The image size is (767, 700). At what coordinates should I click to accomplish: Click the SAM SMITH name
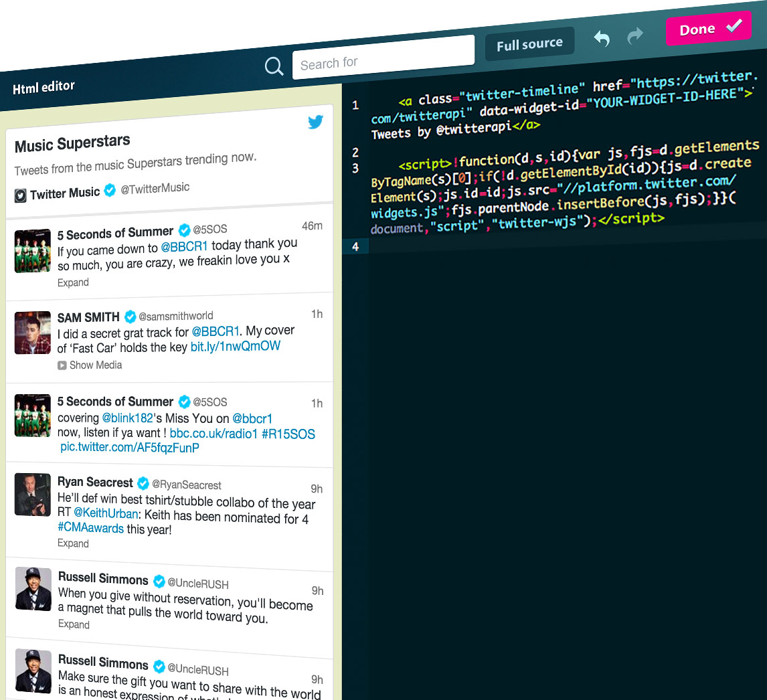click(88, 317)
